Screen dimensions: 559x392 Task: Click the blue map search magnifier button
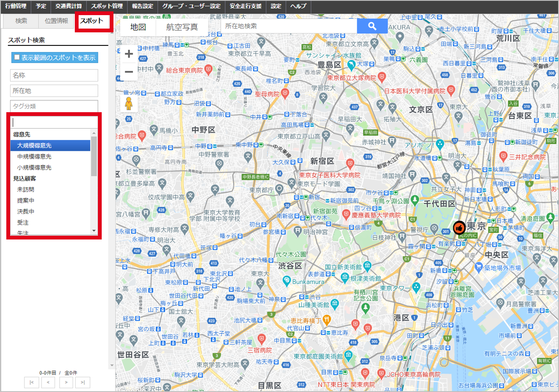[372, 26]
